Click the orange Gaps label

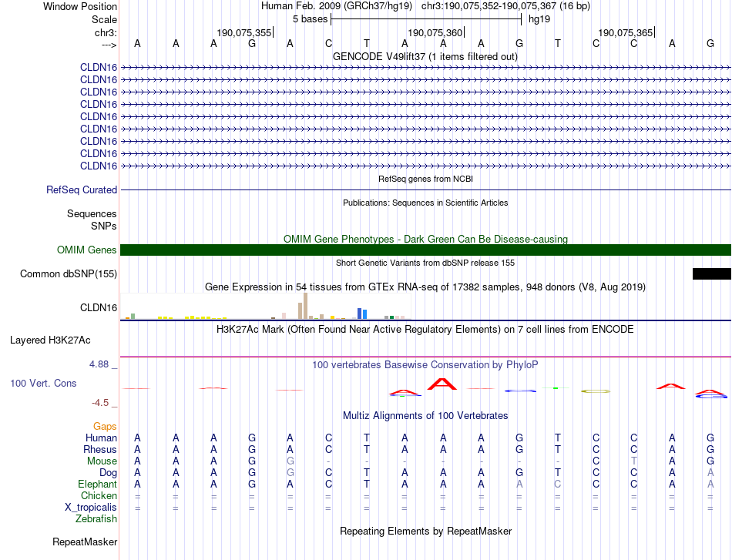[x=105, y=427]
